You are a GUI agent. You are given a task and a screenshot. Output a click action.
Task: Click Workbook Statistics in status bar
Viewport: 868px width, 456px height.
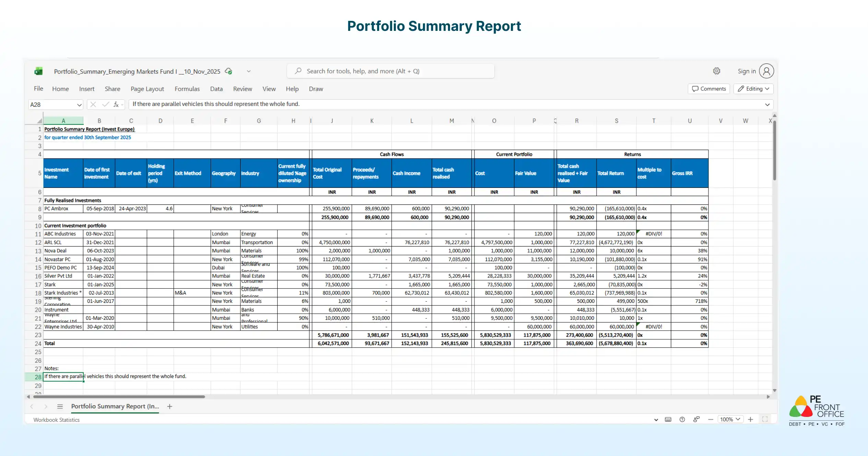point(56,420)
